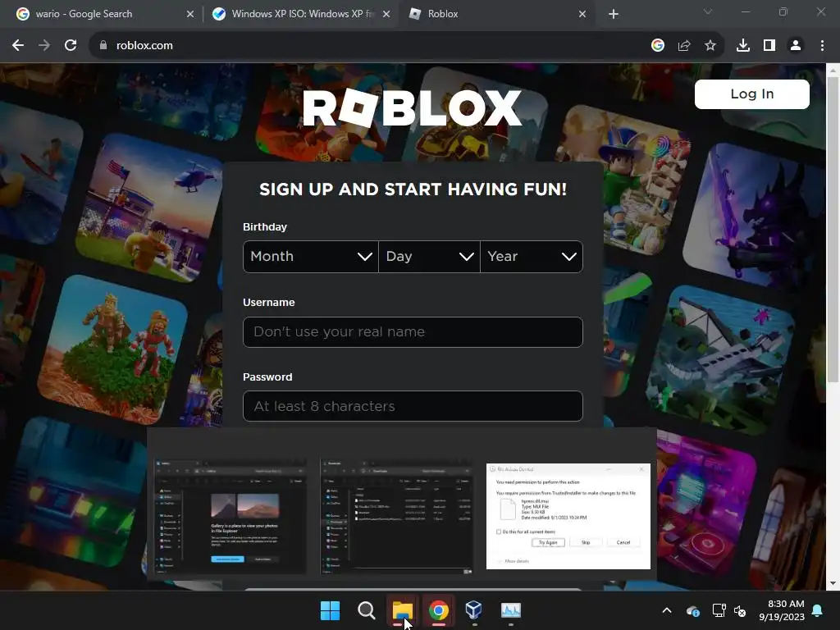Open the Windows Start menu
This screenshot has width=840, height=630.
(x=330, y=610)
